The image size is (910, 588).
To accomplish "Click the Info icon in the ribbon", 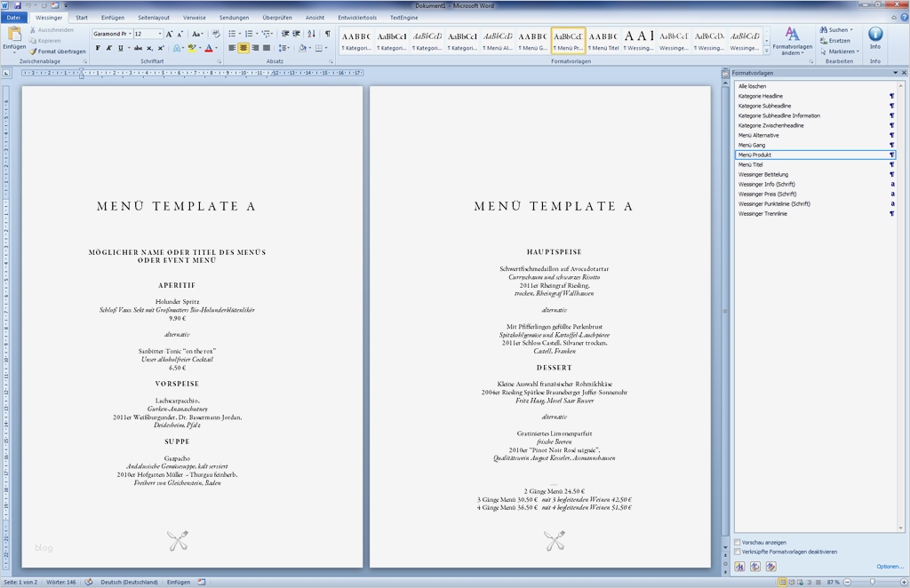I will click(x=875, y=37).
